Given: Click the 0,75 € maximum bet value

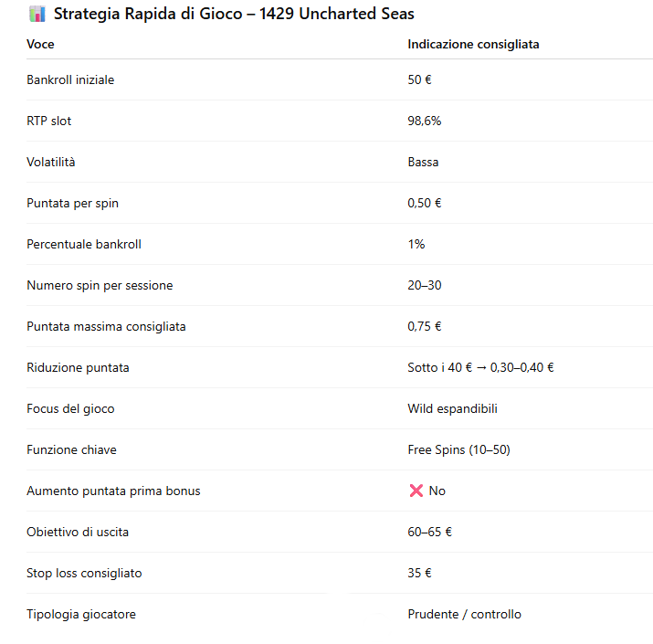Looking at the screenshot, I should coord(425,327).
